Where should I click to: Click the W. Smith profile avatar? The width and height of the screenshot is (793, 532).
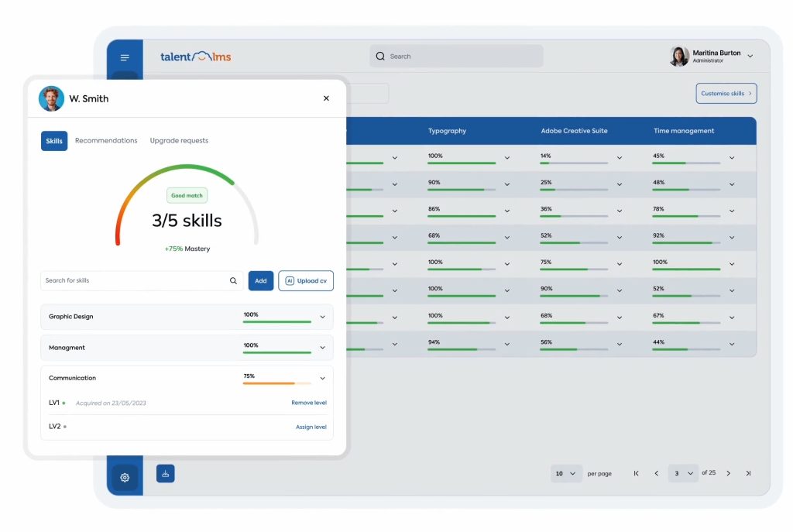[x=51, y=98]
